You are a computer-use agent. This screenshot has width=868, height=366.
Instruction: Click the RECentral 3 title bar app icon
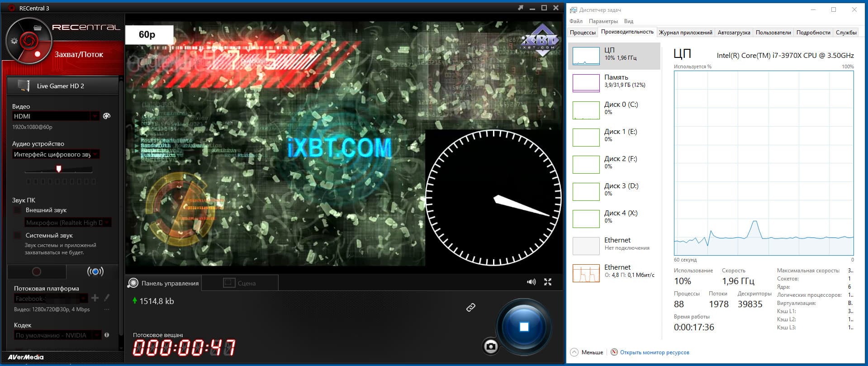coord(12,8)
